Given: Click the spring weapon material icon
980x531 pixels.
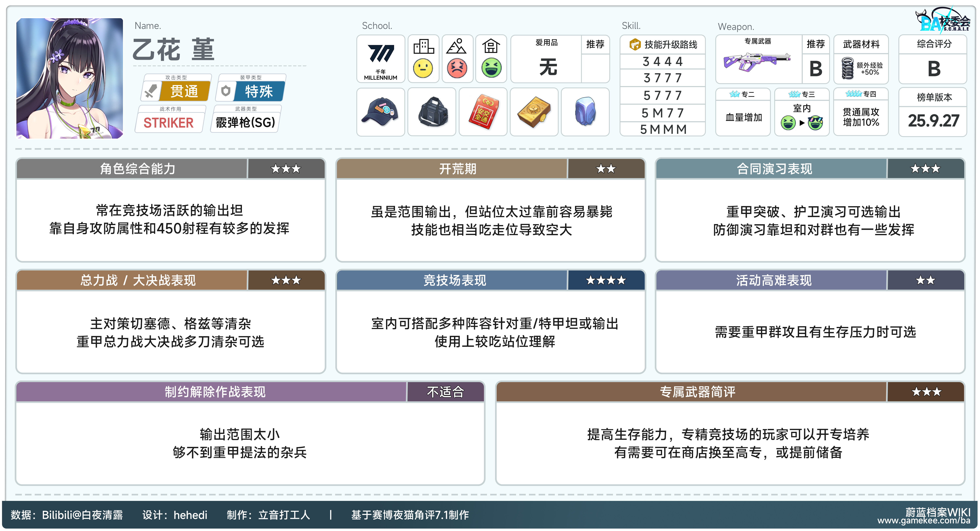Looking at the screenshot, I should (848, 68).
